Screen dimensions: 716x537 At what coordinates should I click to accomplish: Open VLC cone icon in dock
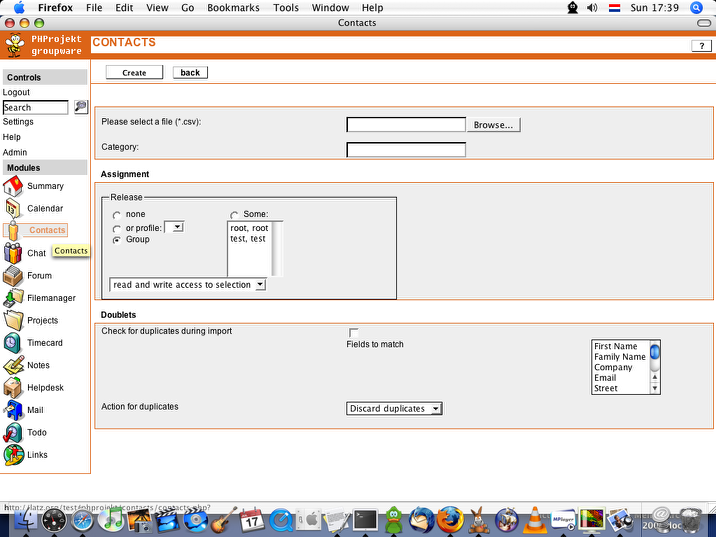click(535, 520)
